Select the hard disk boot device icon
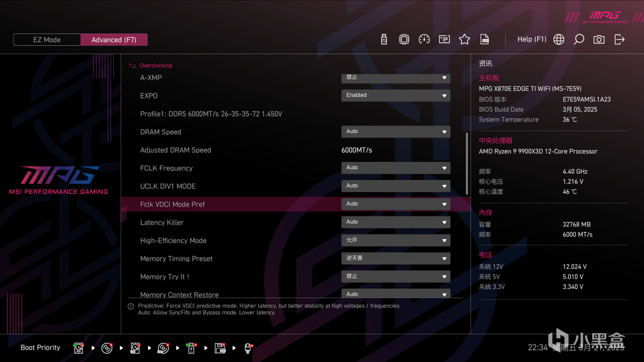The width and height of the screenshot is (644, 362). coord(78,348)
